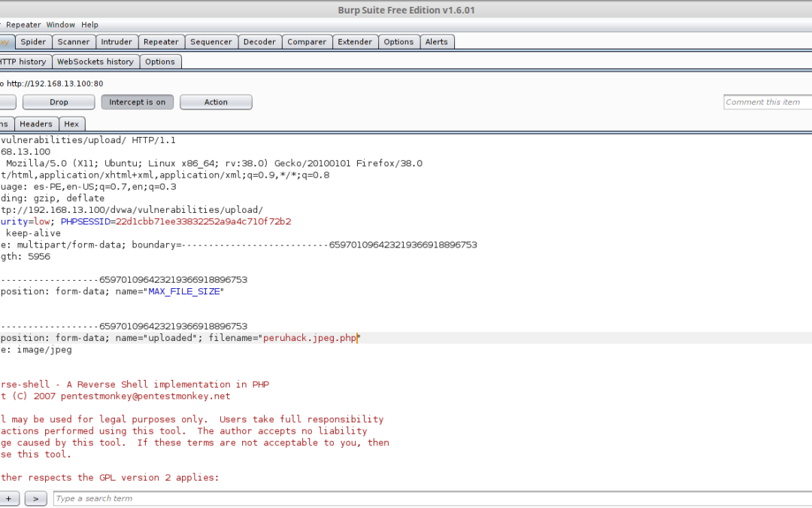Open the Window menu

61,25
